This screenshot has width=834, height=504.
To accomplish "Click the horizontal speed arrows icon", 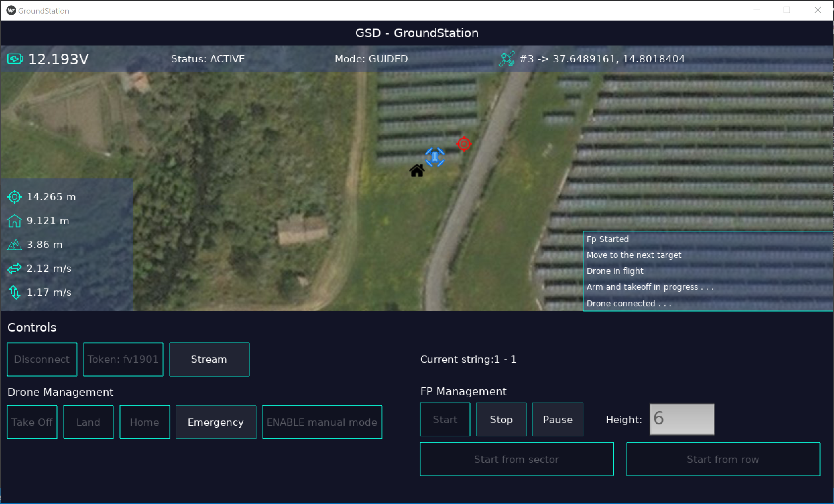I will [x=15, y=269].
